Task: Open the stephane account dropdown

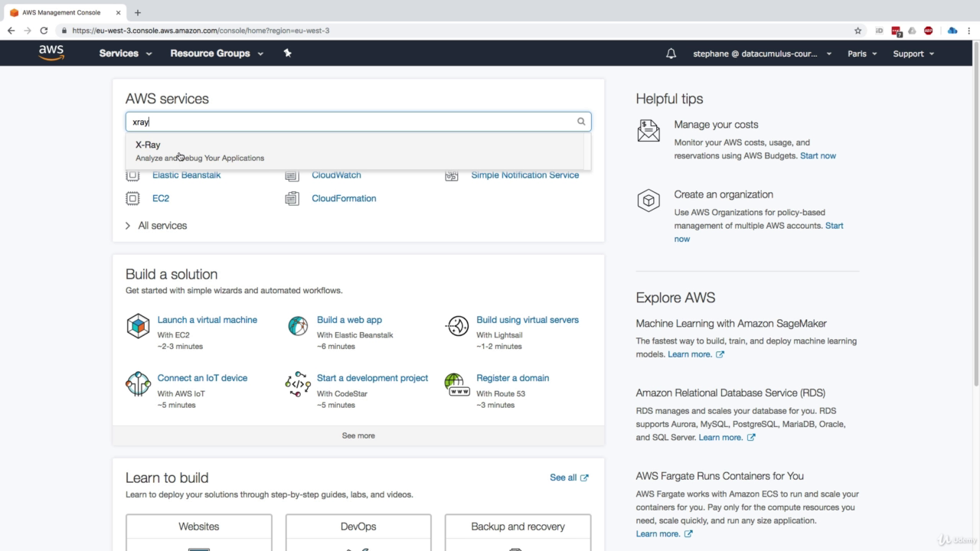Action: [762, 54]
